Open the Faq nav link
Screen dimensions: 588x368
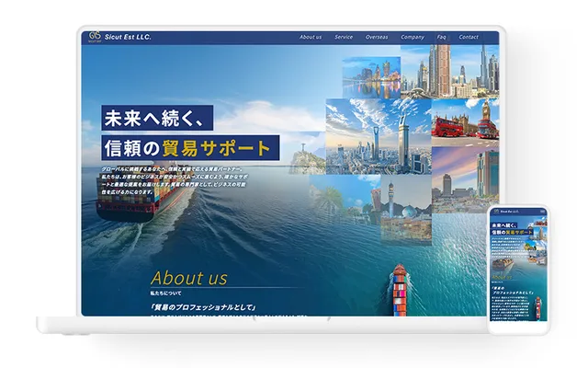coord(441,37)
